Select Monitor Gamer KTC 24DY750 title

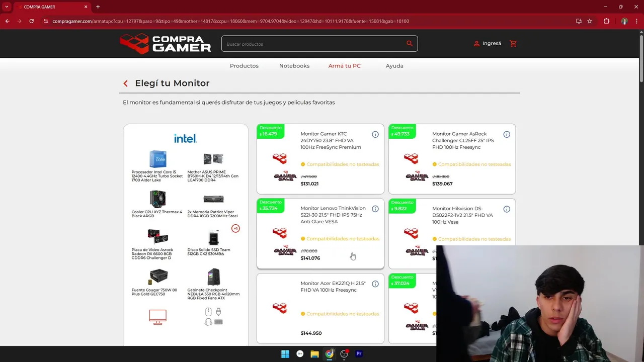[x=331, y=141]
